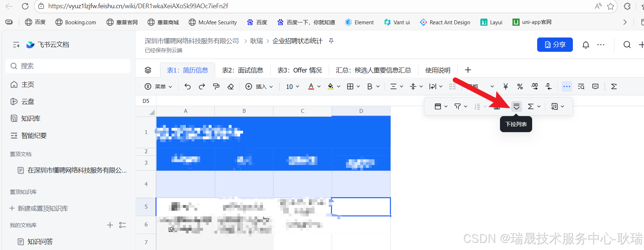The image size is (644, 250).
Task: Open find and replace in the toolbar
Action: (581, 86)
